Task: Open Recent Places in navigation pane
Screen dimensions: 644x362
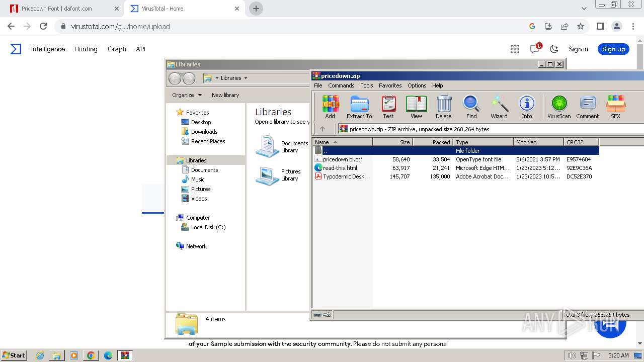Action: (208, 141)
